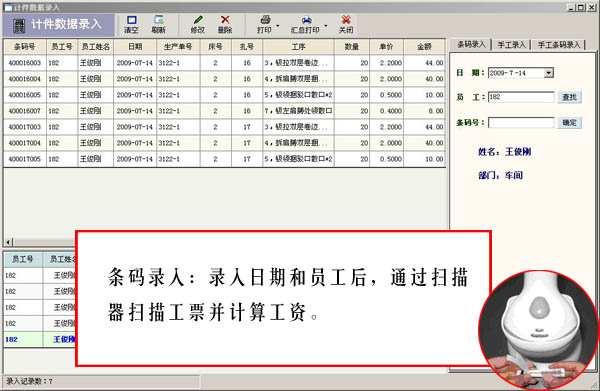Click the 清空 clear toolbar icon
This screenshot has height=391, width=600.
131,20
